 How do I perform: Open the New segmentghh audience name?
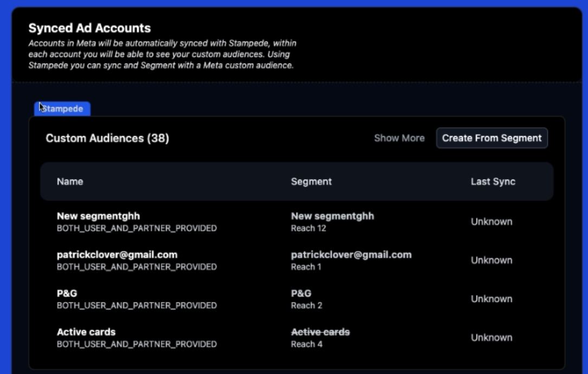pyautogui.click(x=98, y=216)
